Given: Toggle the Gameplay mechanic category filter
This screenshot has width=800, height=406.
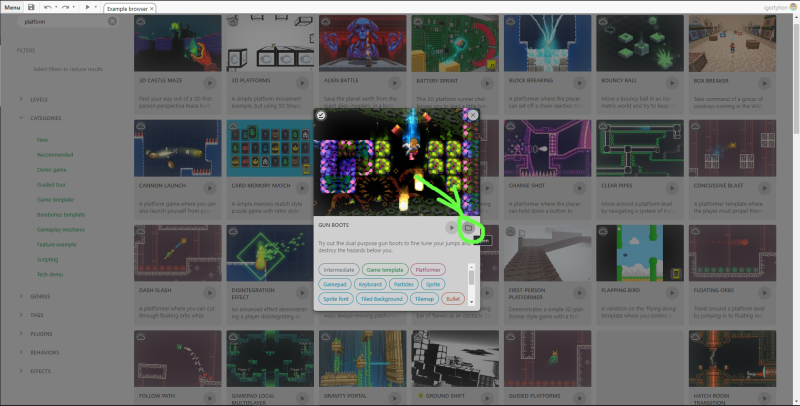Looking at the screenshot, I should [61, 230].
